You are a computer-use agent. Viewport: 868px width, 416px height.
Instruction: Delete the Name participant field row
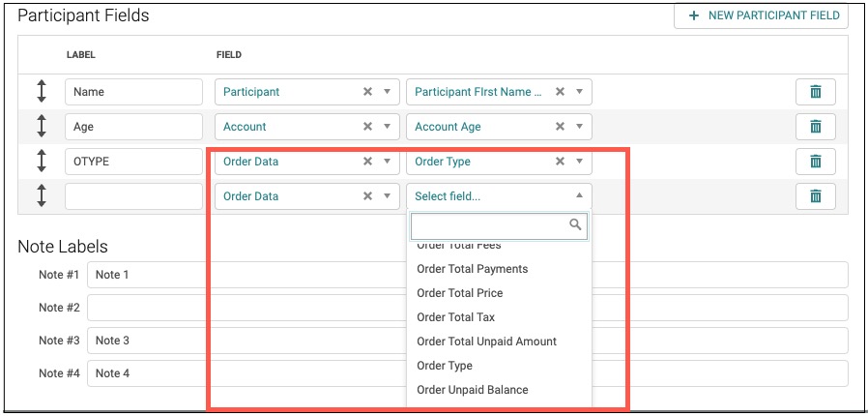pos(816,92)
